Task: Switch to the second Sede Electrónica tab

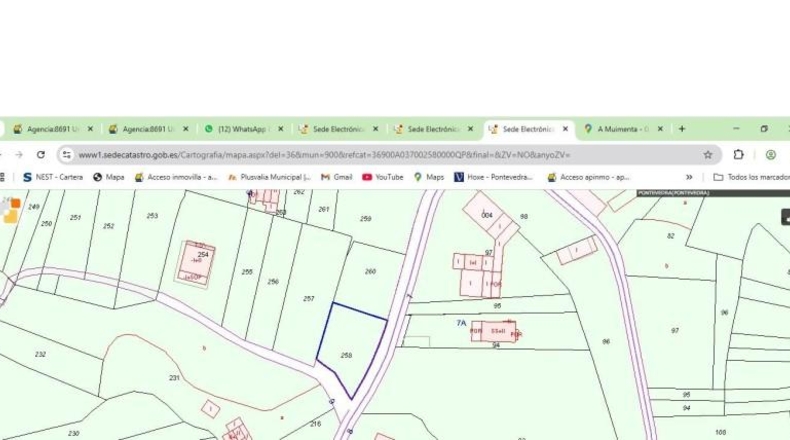Action: [x=433, y=129]
